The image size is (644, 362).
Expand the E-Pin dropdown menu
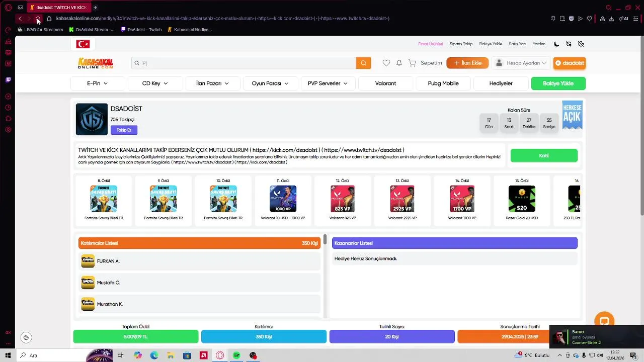pos(98,83)
